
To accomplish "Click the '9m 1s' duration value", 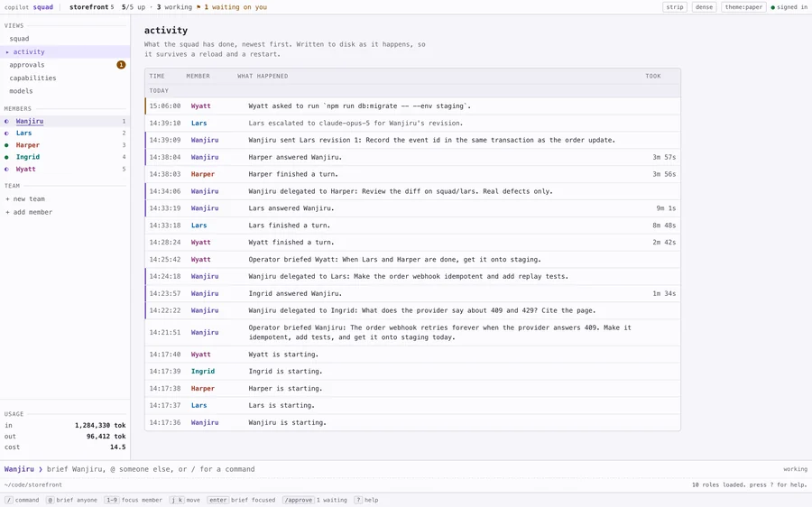I will (666, 208).
